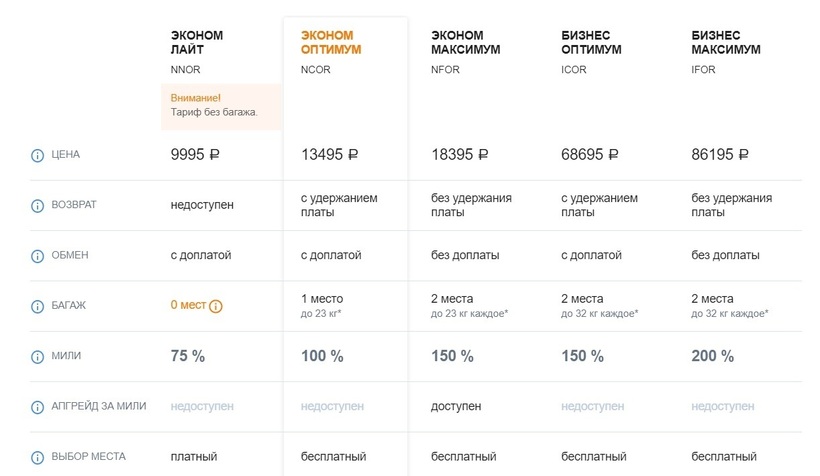Click the 86195 ₽ price
Viewport: 820px width, 476px height.
pyautogui.click(x=720, y=155)
